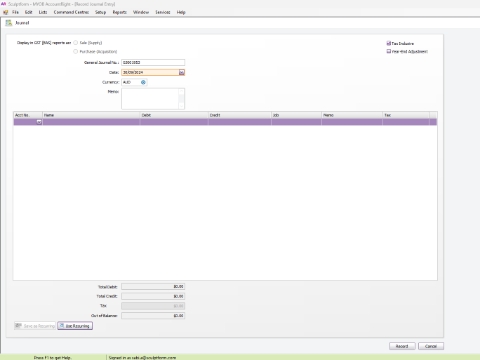Toggle the Year-End Adjustment checkbox

(389, 51)
